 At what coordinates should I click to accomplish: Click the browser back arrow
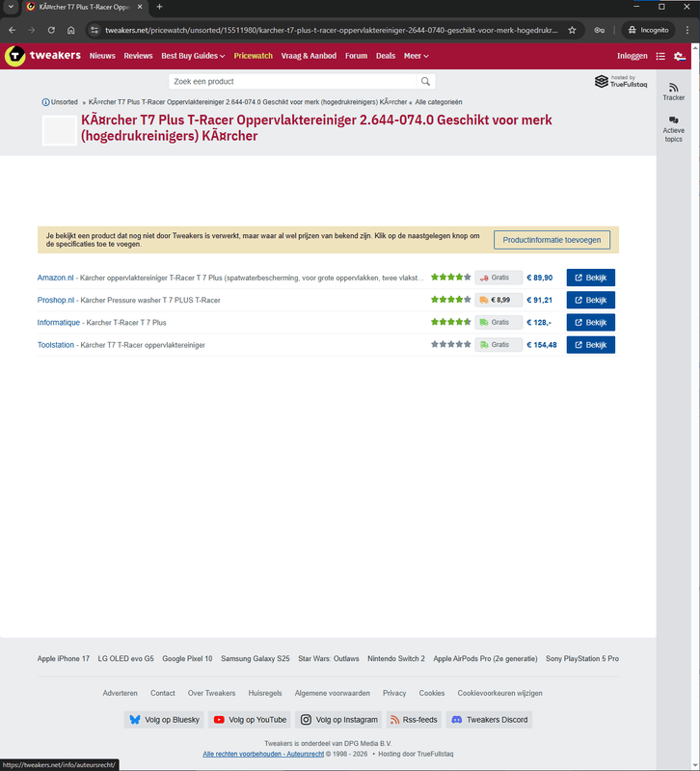point(13,30)
